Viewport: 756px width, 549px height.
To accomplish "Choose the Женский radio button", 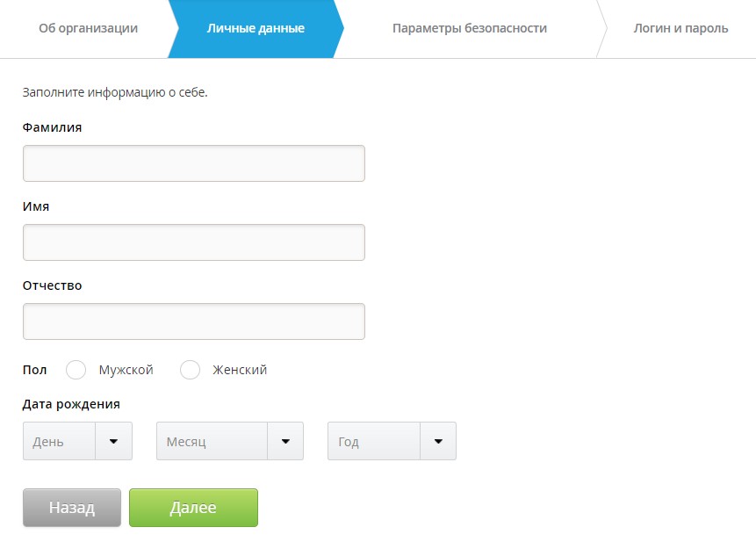I will click(x=190, y=370).
